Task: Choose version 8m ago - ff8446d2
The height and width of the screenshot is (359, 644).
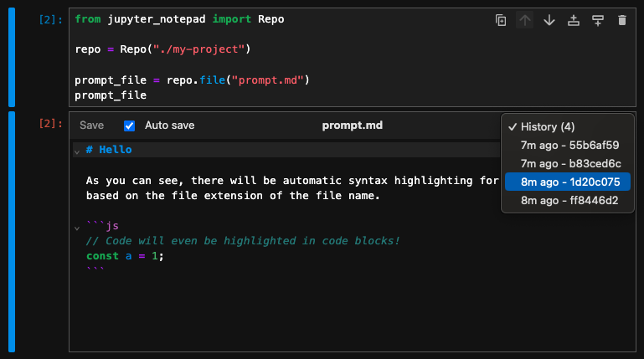Action: pos(568,200)
